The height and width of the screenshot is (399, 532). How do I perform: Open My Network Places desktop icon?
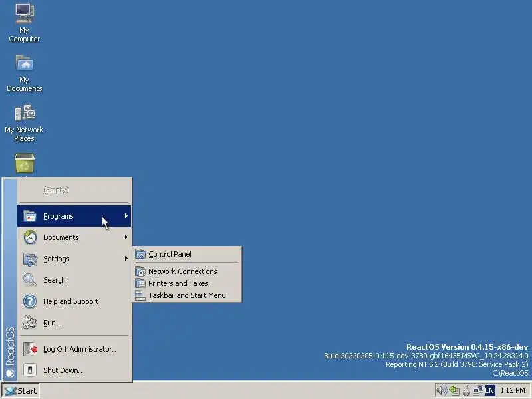point(24,124)
